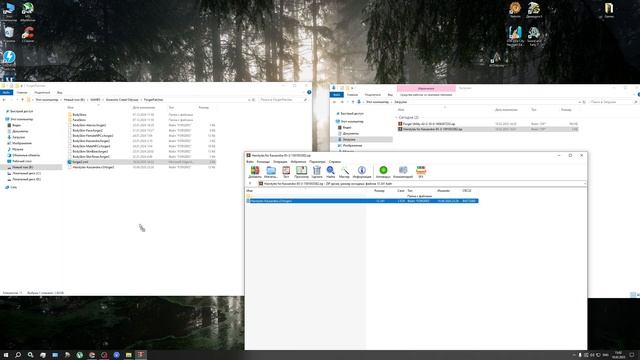The height and width of the screenshot is (360, 640).
Task: Select the highlighted Hairstyles forger2 file in WinRAR
Action: pos(362,201)
